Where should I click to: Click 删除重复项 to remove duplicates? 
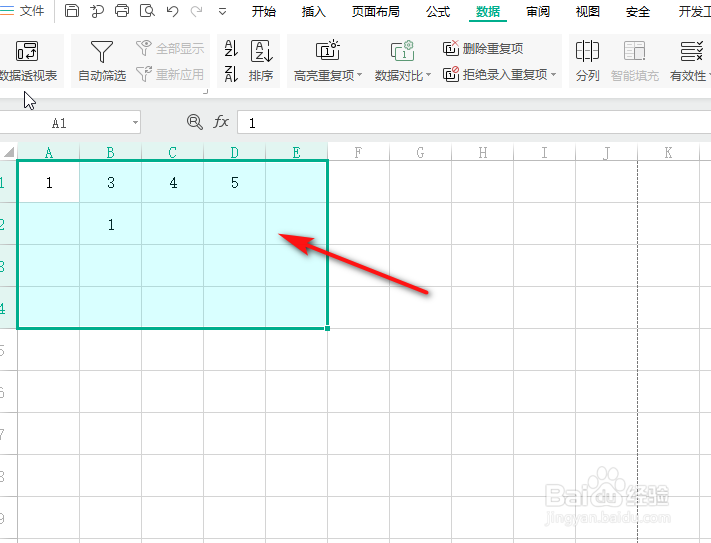[483, 48]
